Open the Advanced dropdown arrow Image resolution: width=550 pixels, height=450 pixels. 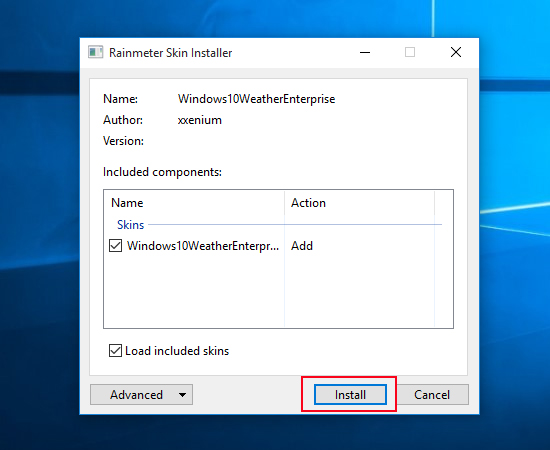[x=182, y=395]
